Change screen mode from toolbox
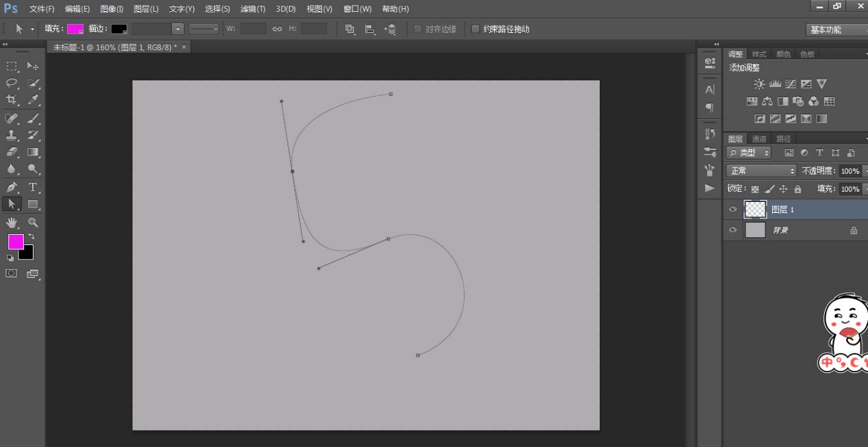This screenshot has height=447, width=868. 32,274
